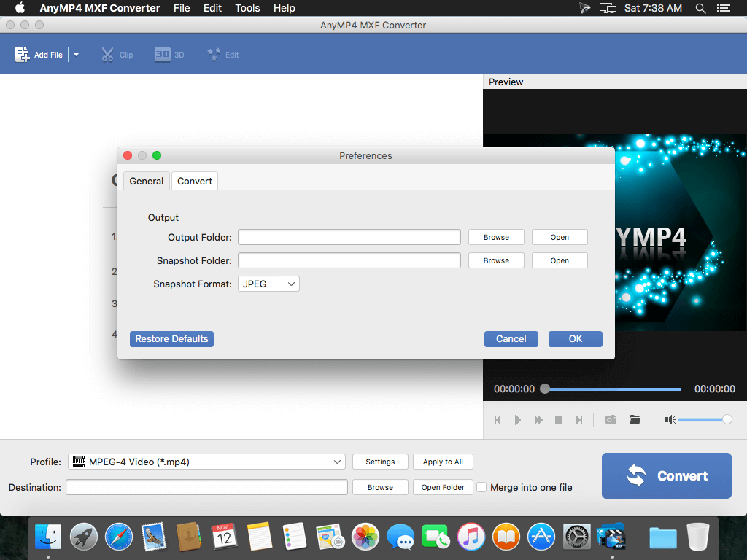This screenshot has height=560, width=747.
Task: Browse for the Output Folder
Action: 496,237
